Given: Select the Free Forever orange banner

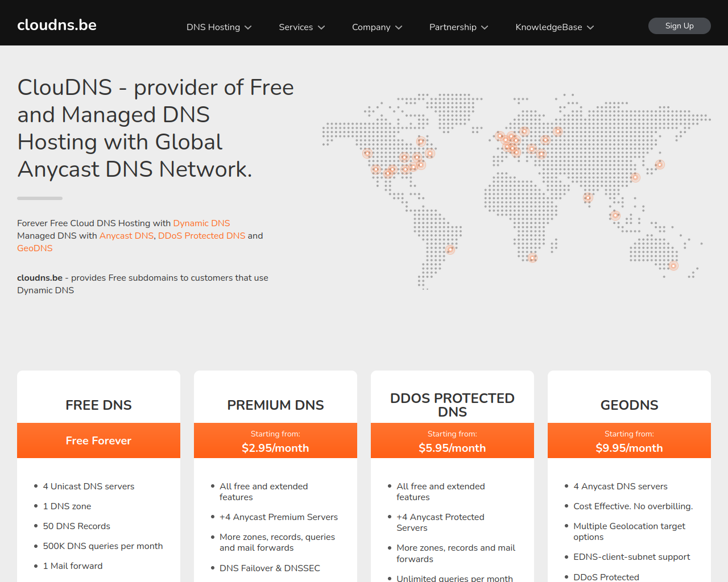Looking at the screenshot, I should 98,440.
